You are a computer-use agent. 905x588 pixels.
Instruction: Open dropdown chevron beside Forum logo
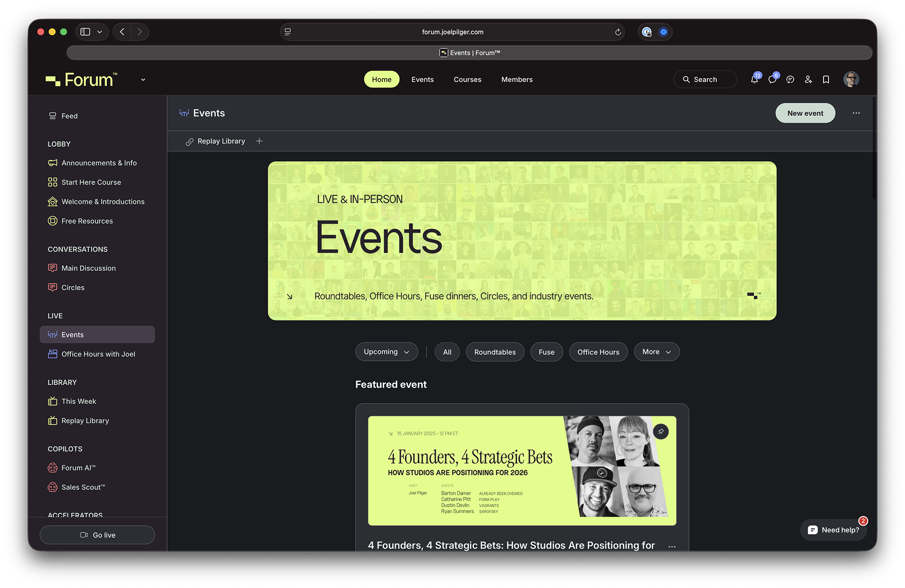pyautogui.click(x=143, y=80)
